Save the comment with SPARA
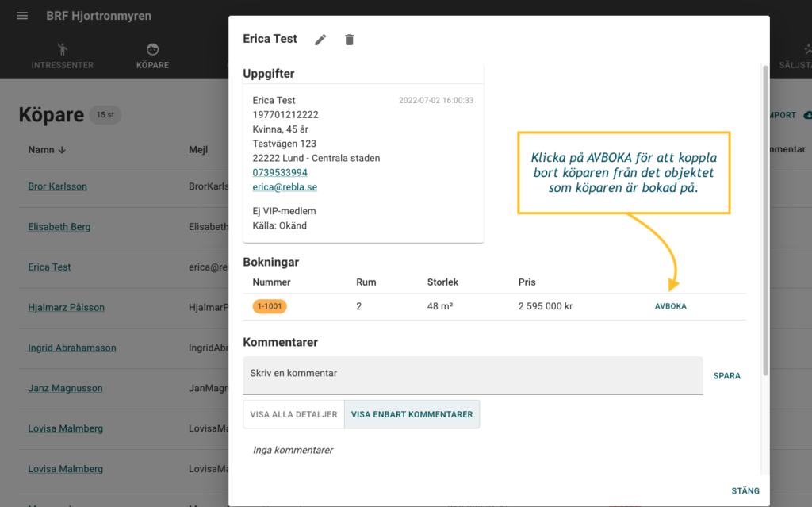Screen dimensions: 812x507 tap(726, 376)
